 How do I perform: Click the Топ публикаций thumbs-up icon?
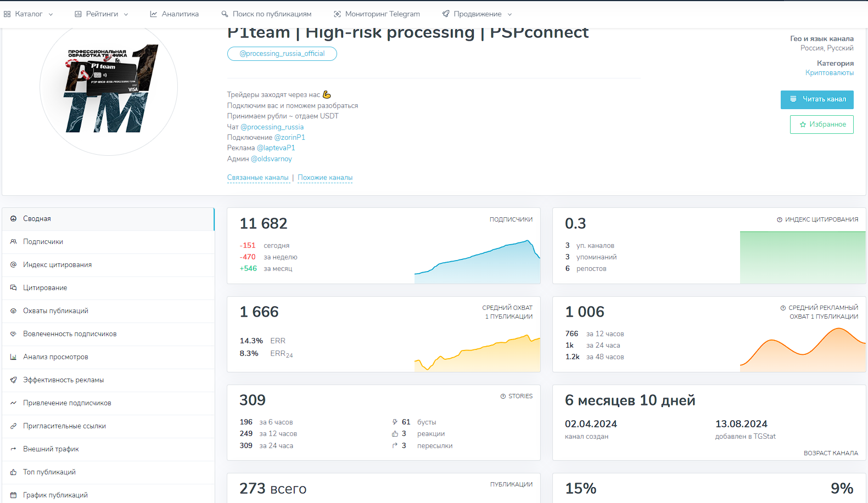coord(13,472)
